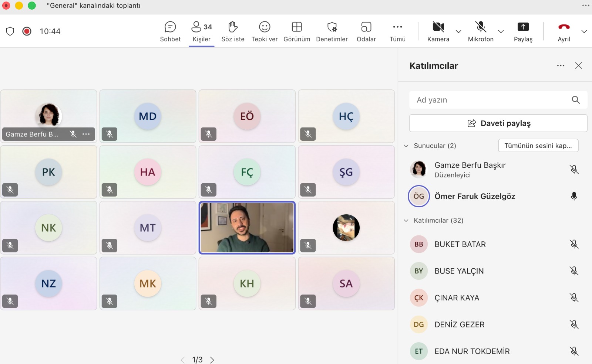
Task: Select EDA NUR TOKDEMİR in list
Action: [494, 351]
